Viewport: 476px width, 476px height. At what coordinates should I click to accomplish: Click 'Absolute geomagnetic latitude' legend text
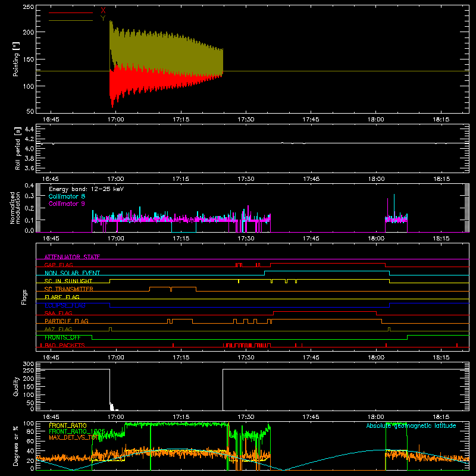pos(411,425)
